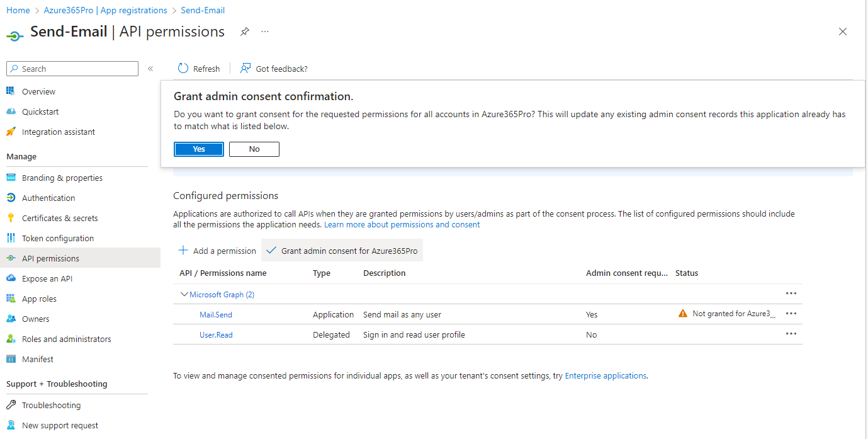This screenshot has height=439, width=868.
Task: Click into the sidebar Search box
Action: pyautogui.click(x=72, y=69)
